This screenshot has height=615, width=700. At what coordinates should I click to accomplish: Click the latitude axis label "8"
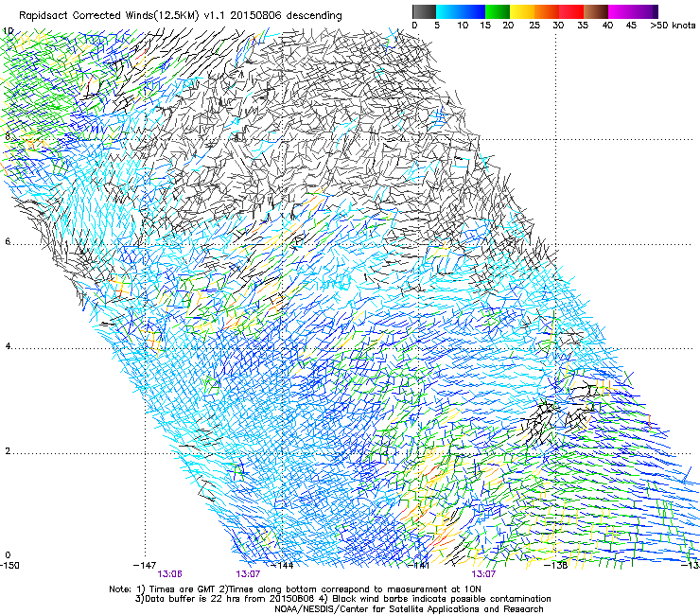tap(8, 136)
